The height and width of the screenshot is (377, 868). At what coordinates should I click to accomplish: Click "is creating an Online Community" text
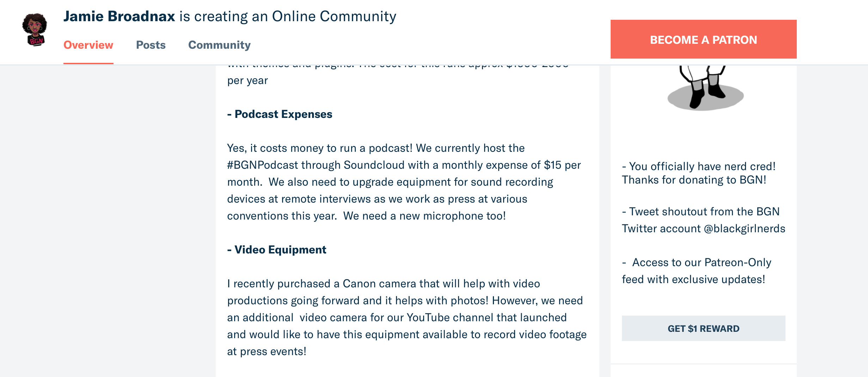coord(288,16)
